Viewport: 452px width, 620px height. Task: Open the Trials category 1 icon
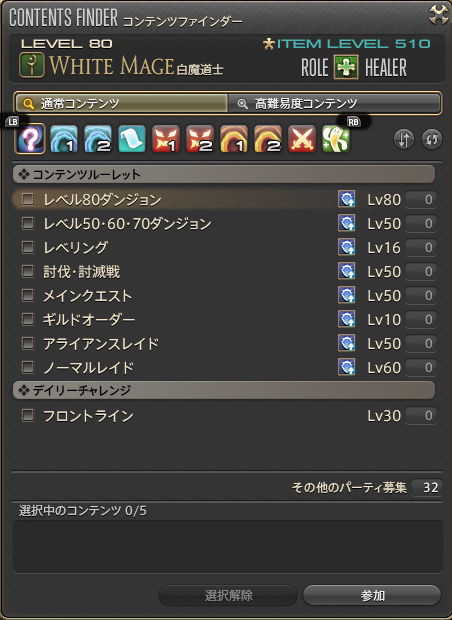click(x=166, y=139)
